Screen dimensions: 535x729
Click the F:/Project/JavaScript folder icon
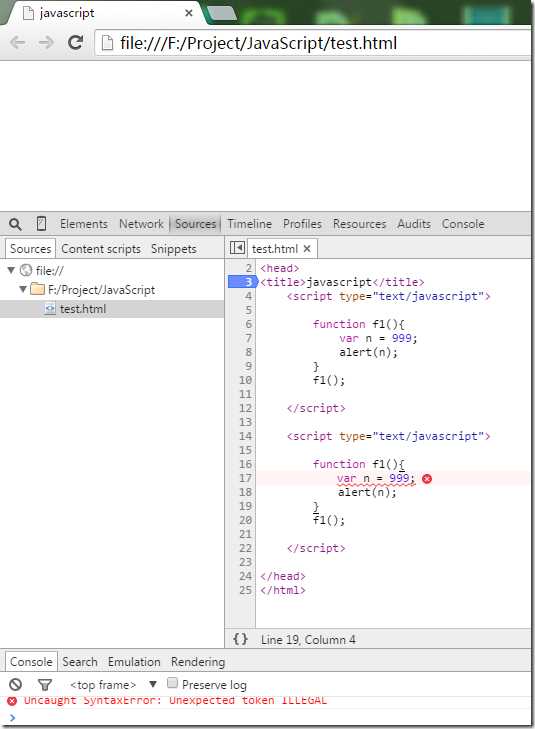(x=37, y=289)
